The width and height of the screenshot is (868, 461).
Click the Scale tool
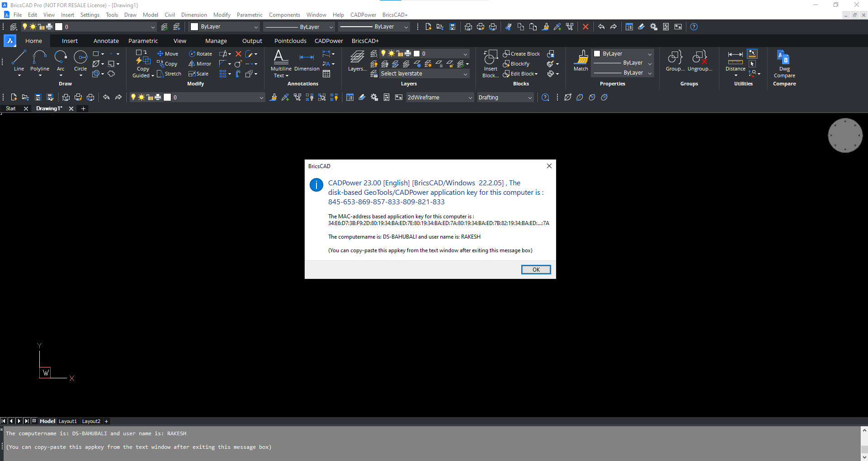[x=198, y=74]
